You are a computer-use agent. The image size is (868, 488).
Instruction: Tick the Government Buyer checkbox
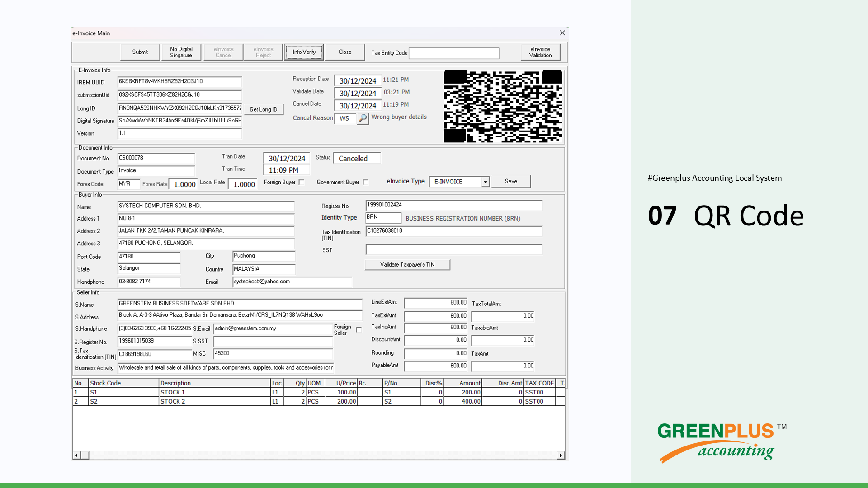365,182
